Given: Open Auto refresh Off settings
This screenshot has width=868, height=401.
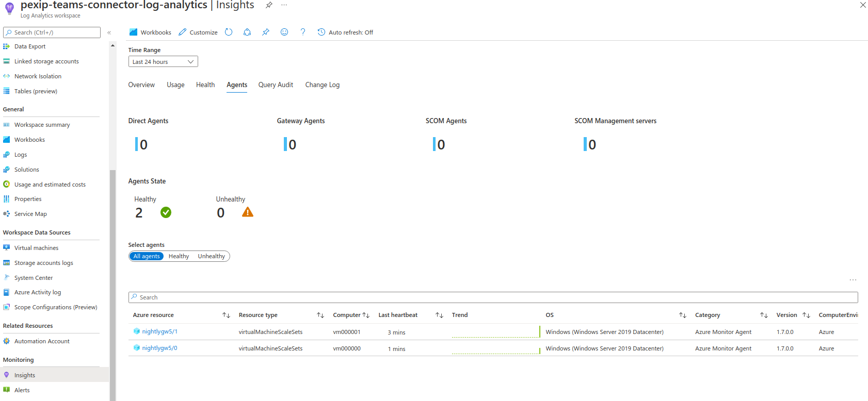Looking at the screenshot, I should [x=345, y=32].
